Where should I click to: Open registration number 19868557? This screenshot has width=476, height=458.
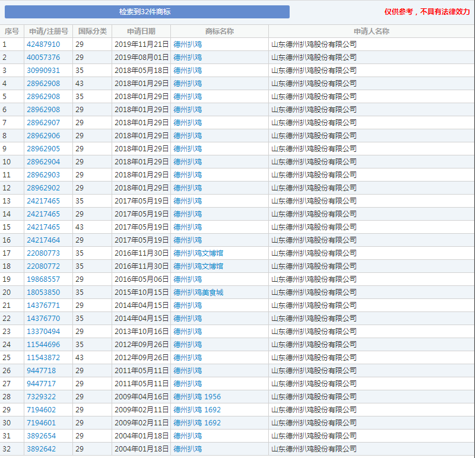point(43,279)
